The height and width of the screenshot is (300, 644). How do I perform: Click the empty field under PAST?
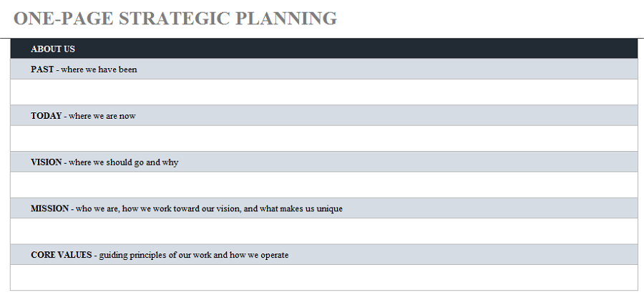click(324, 92)
